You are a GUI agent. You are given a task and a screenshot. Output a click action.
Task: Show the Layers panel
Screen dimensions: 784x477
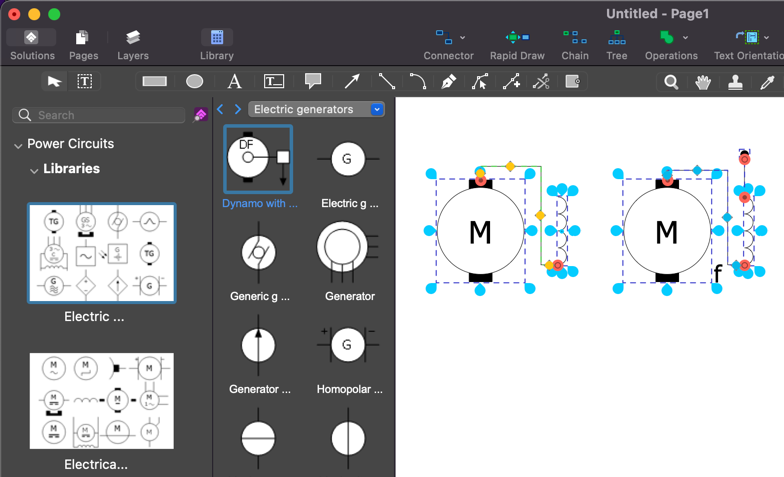tap(132, 44)
